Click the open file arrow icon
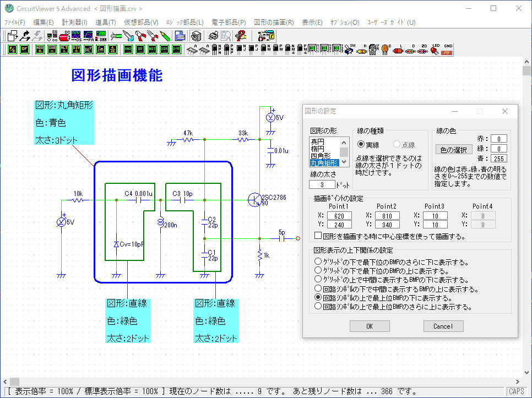The height and width of the screenshot is (398, 532). pyautogui.click(x=25, y=36)
